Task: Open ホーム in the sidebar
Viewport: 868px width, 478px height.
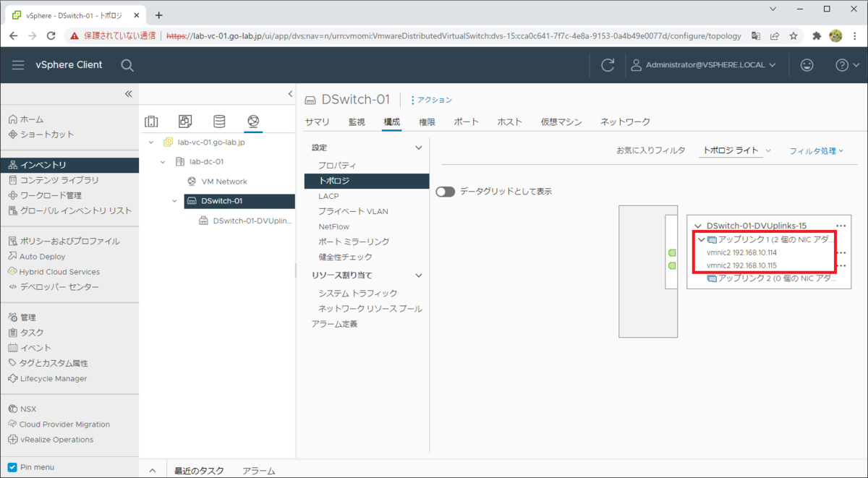Action: (x=26, y=119)
